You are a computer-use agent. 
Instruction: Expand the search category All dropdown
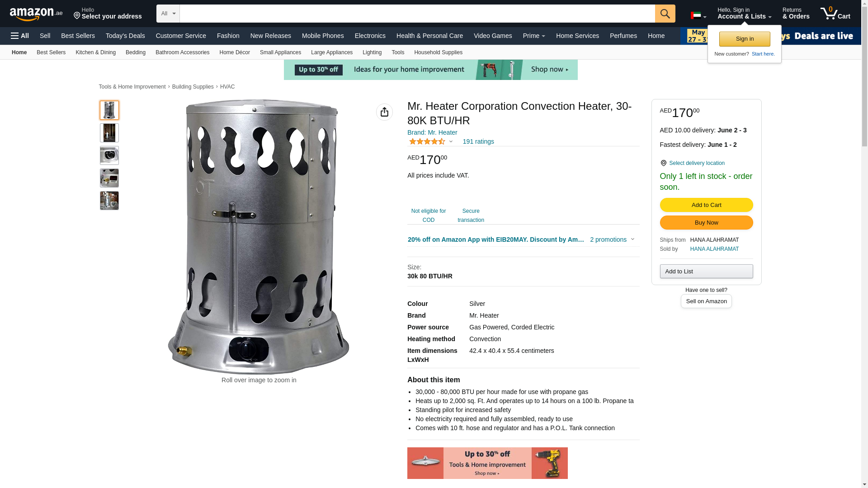point(168,14)
